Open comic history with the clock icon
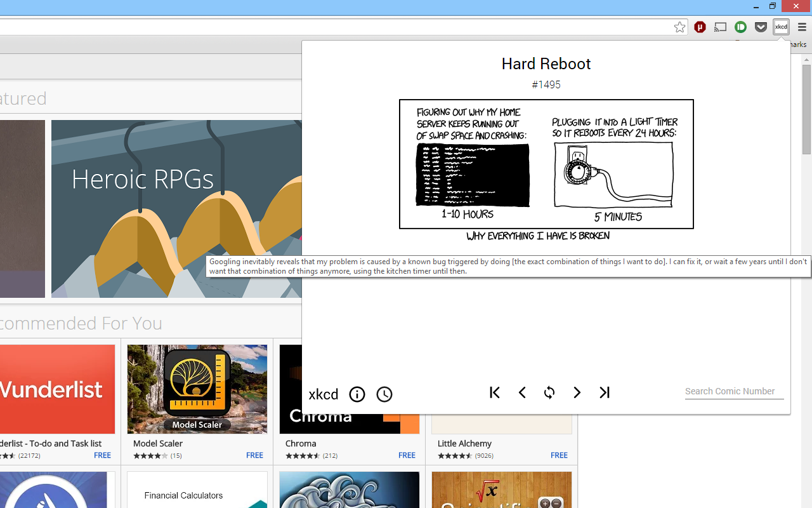 (x=384, y=394)
